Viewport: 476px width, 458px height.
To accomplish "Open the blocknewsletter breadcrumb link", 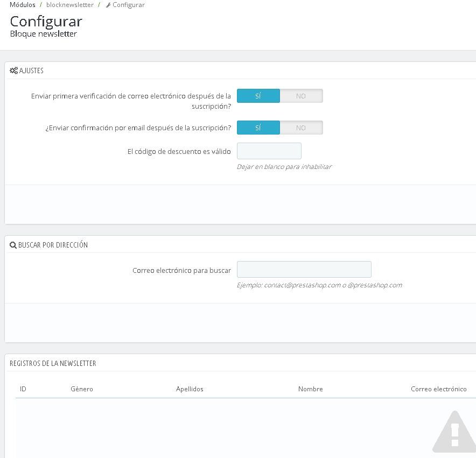I will click(x=70, y=5).
